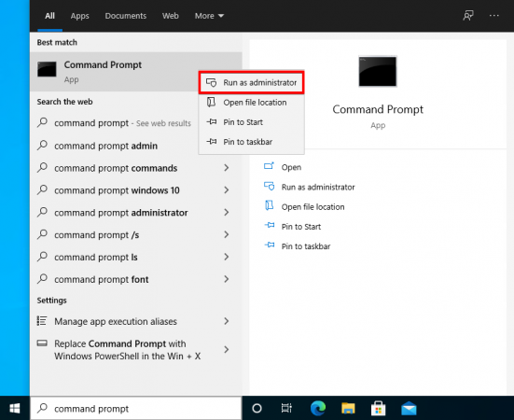The image size is (514, 420).
Task: Switch to the All search tab
Action: [x=49, y=16]
